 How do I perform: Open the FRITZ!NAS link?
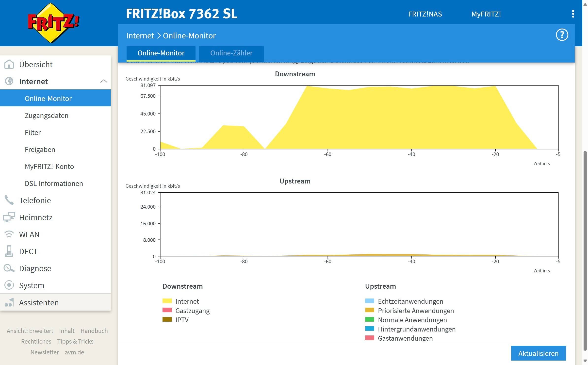[x=425, y=14]
